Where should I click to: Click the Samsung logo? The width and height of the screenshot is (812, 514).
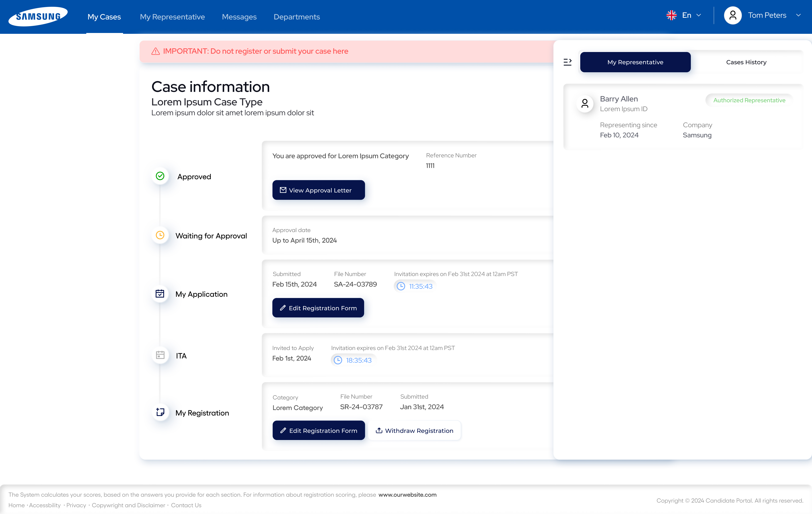click(38, 16)
